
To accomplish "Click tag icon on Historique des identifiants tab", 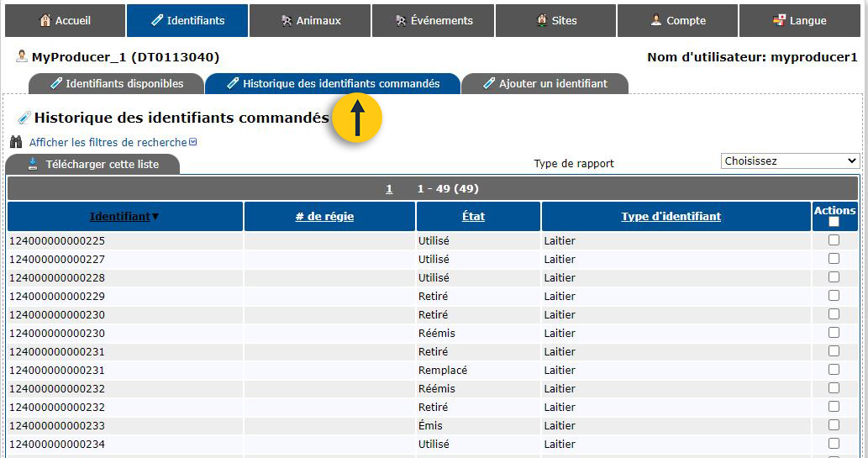I will (233, 84).
